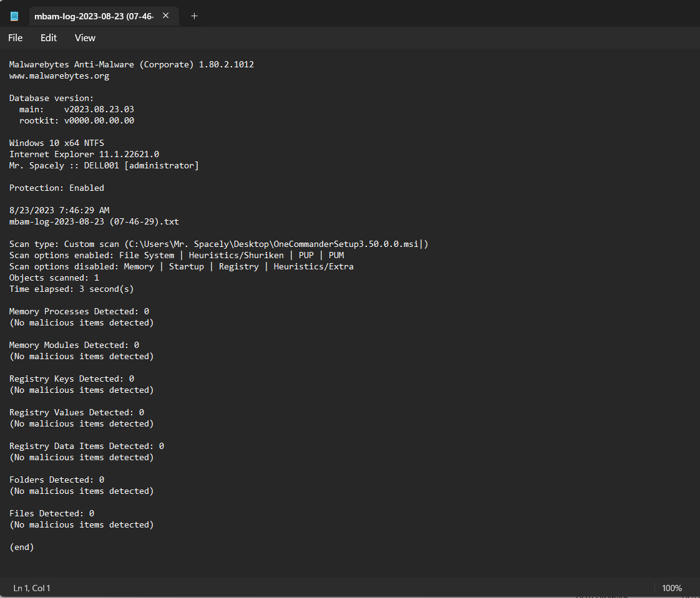
Task: Click the 100% zoom level indicator
Action: pyautogui.click(x=672, y=588)
